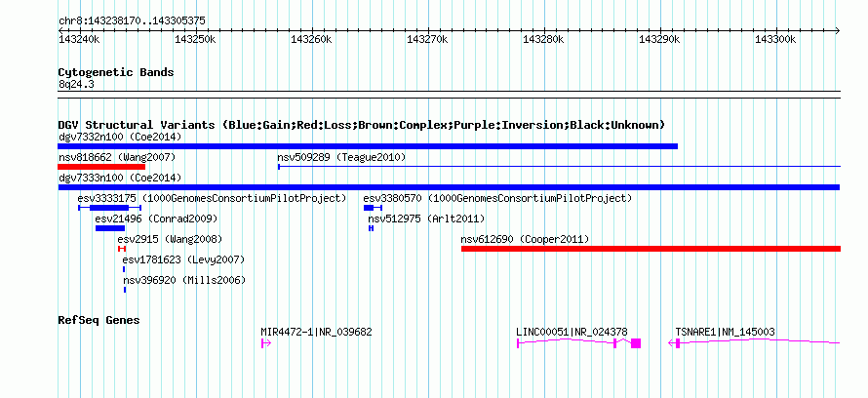Select the esv21496 (Conrad2009) blue bar
Image resolution: width=868 pixels, height=398 pixels.
point(110,228)
